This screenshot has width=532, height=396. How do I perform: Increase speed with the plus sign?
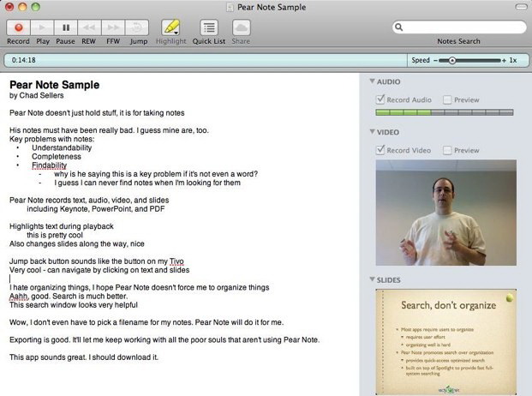[504, 60]
